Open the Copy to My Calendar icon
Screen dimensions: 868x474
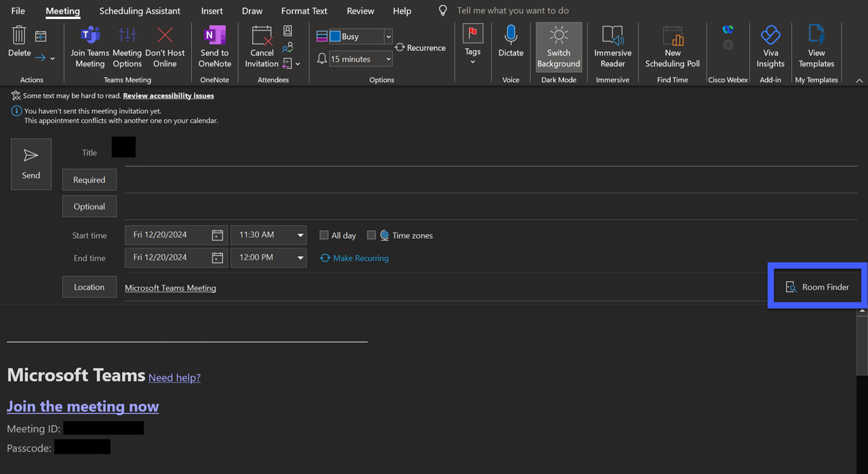[41, 36]
